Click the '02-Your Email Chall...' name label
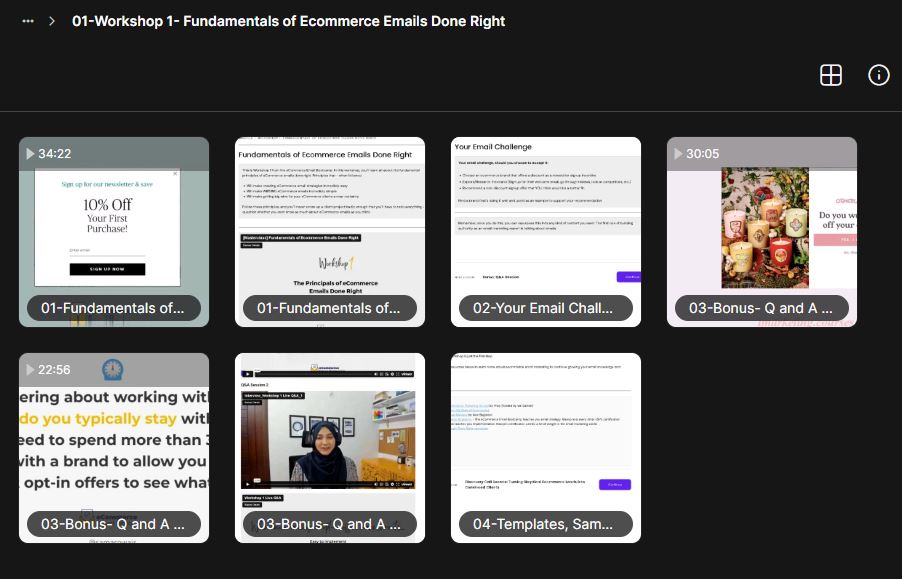Image resolution: width=902 pixels, height=579 pixels. tap(546, 308)
